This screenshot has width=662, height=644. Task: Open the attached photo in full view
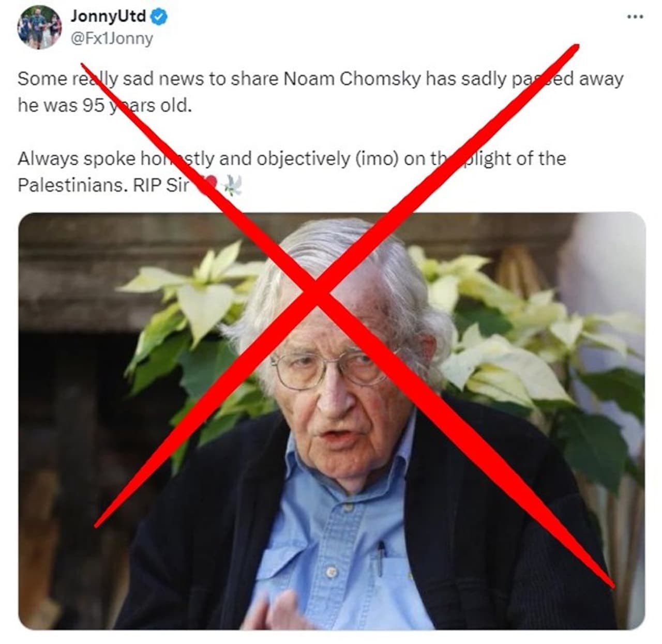pyautogui.click(x=332, y=421)
